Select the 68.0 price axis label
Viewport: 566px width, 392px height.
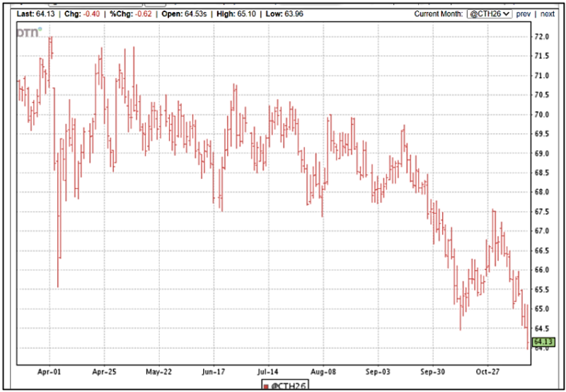(542, 192)
